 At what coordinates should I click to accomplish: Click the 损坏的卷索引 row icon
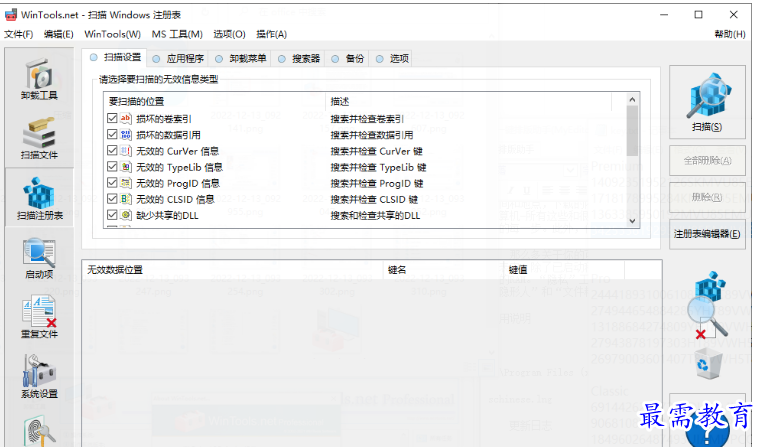point(126,118)
